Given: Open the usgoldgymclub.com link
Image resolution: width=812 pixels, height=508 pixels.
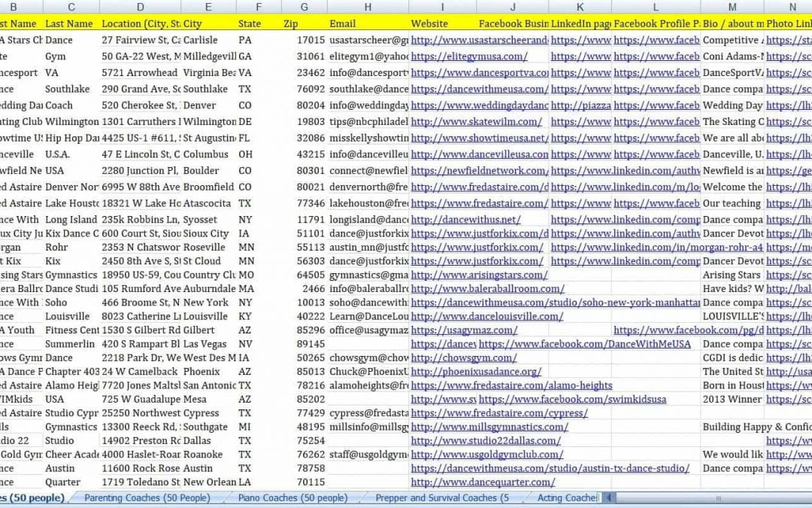Looking at the screenshot, I should point(486,454).
